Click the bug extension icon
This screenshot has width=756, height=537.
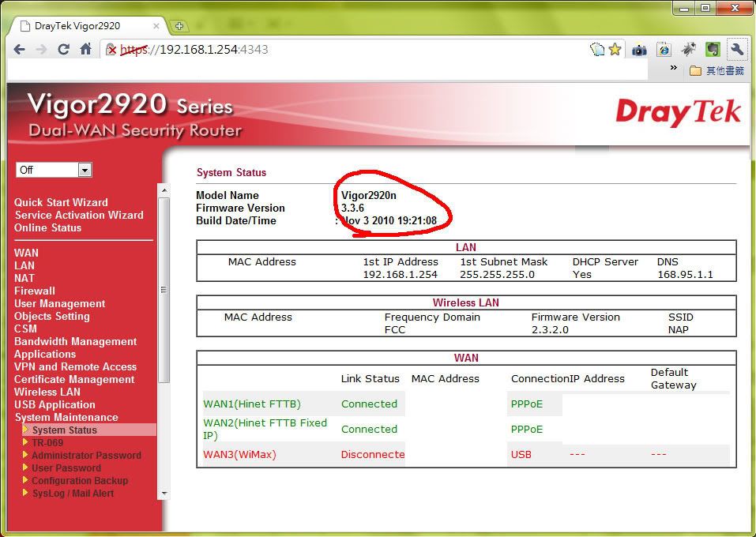point(688,49)
